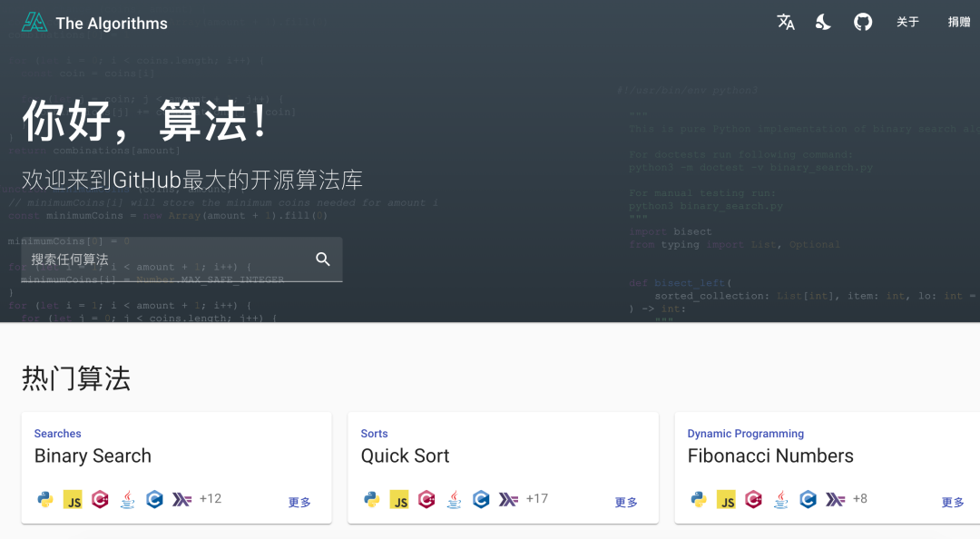980x539 pixels.
Task: Open the 捐赠 page
Action: pos(959,23)
